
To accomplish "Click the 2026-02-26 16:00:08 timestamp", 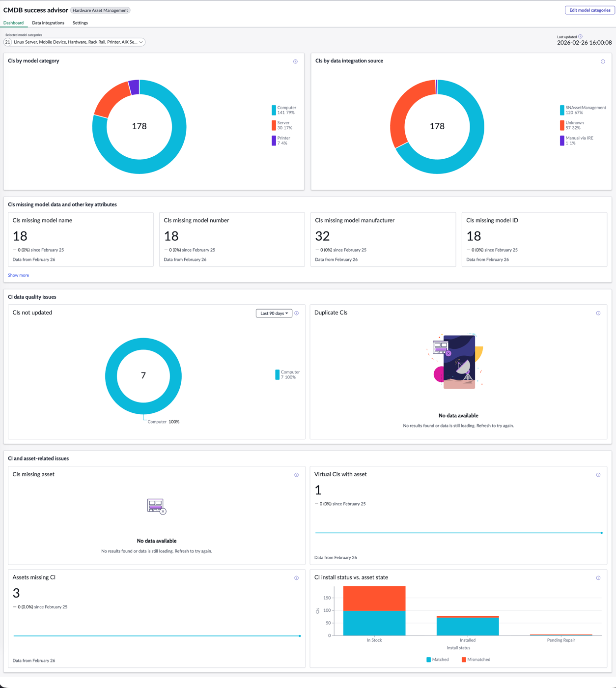I will click(x=585, y=43).
